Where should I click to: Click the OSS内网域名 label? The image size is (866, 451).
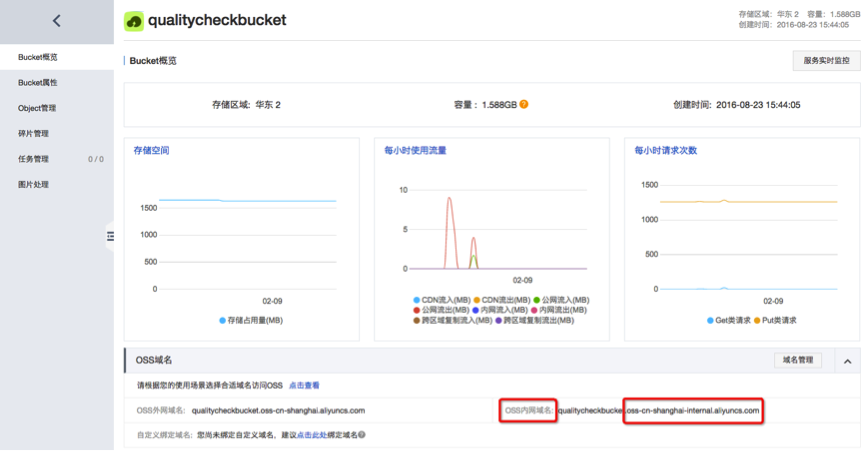pyautogui.click(x=529, y=410)
